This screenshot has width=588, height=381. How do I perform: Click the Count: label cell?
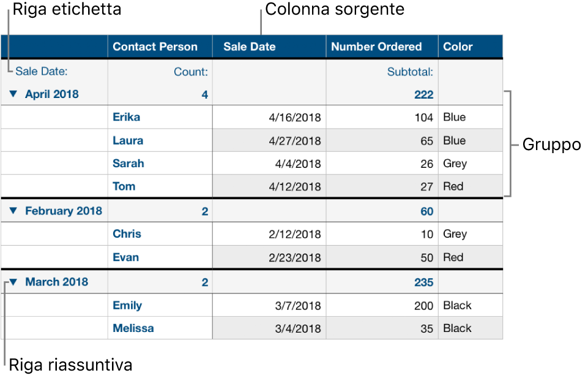(x=190, y=71)
